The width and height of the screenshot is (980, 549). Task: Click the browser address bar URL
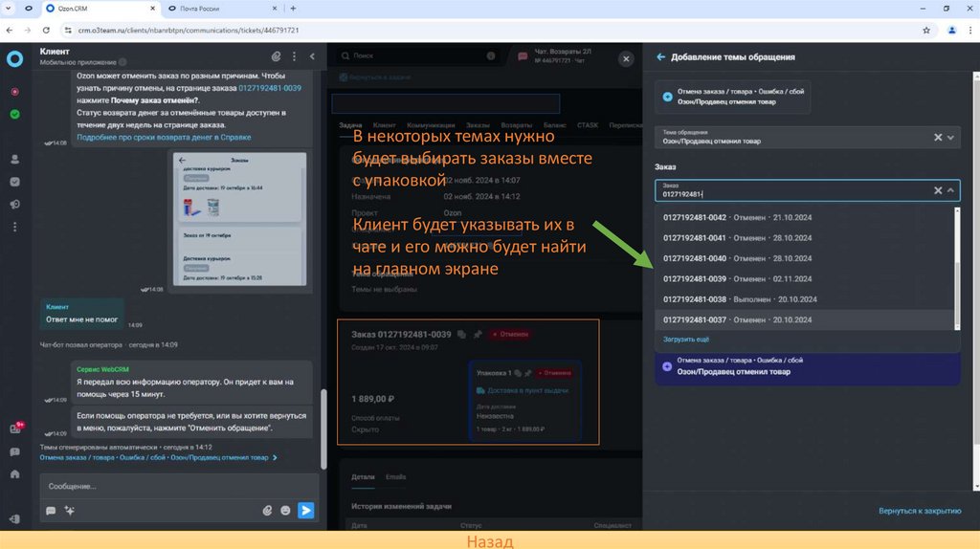click(189, 30)
